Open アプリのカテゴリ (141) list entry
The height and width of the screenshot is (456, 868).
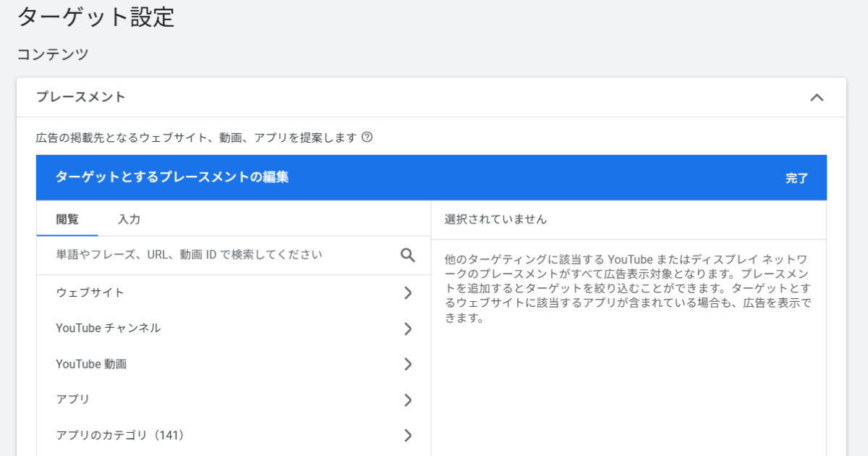tap(121, 435)
